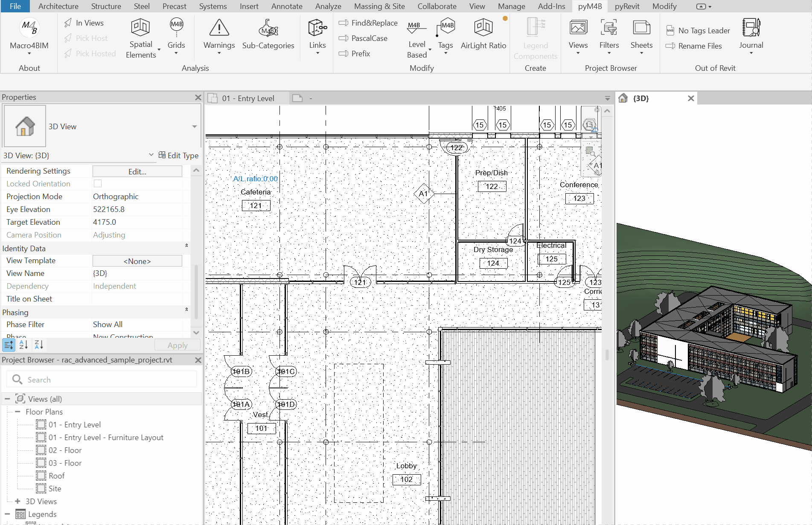This screenshot has height=525, width=812.
Task: Close the Properties panel
Action: pos(198,97)
